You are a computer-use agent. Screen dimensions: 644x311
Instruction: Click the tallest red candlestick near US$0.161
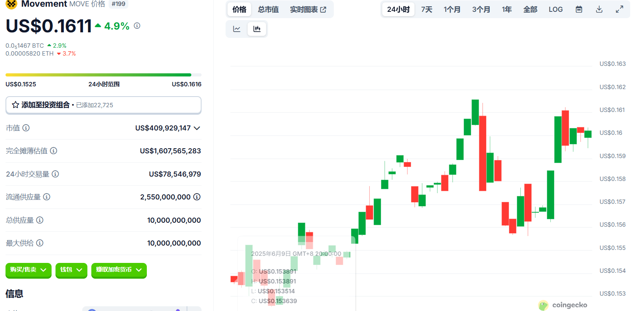(483, 153)
